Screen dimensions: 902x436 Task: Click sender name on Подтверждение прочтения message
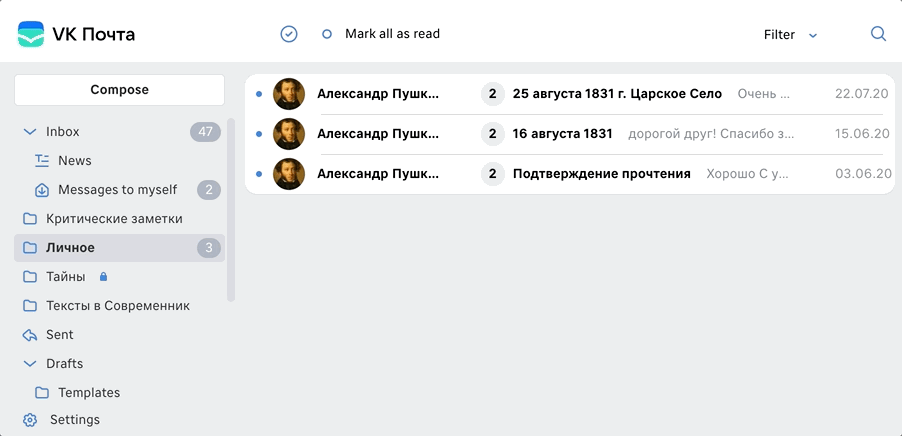378,174
